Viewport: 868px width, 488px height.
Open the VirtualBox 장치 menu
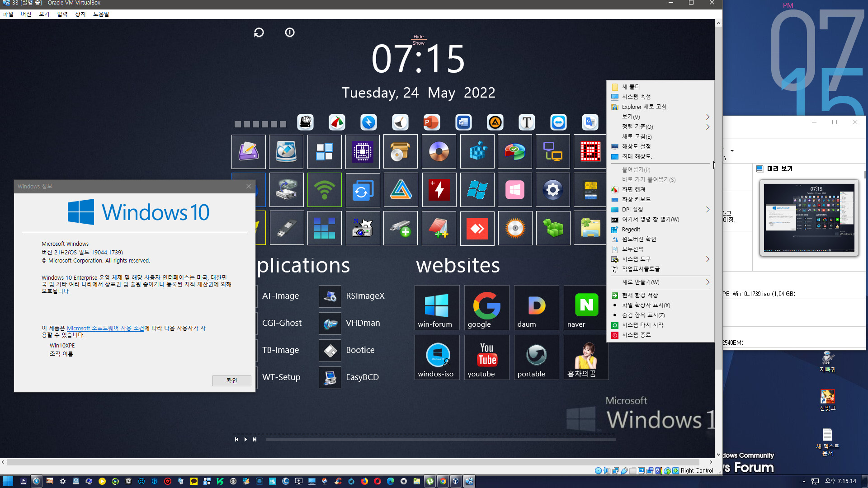80,14
